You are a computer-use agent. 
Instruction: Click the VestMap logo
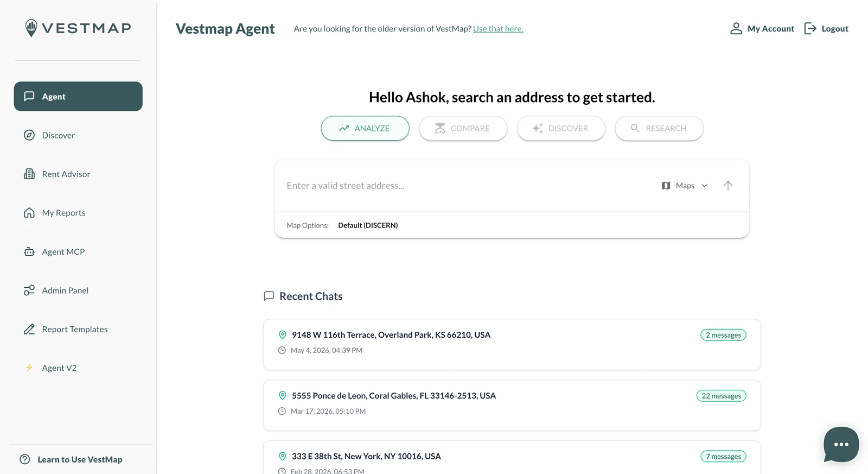click(78, 28)
